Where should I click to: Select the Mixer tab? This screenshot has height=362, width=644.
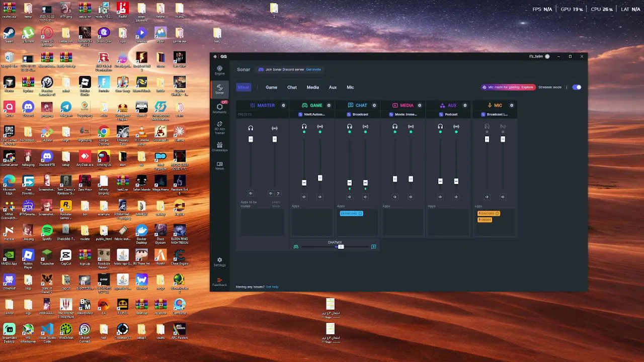coord(244,87)
